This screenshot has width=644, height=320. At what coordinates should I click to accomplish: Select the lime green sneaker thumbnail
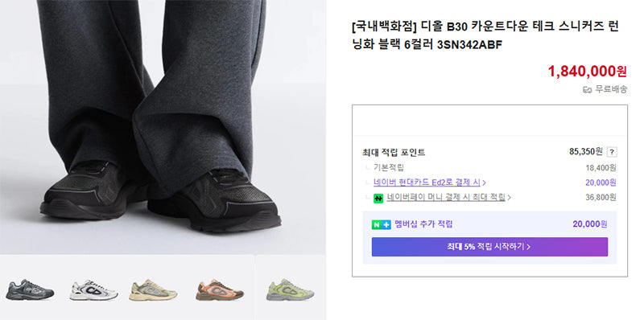click(x=291, y=289)
